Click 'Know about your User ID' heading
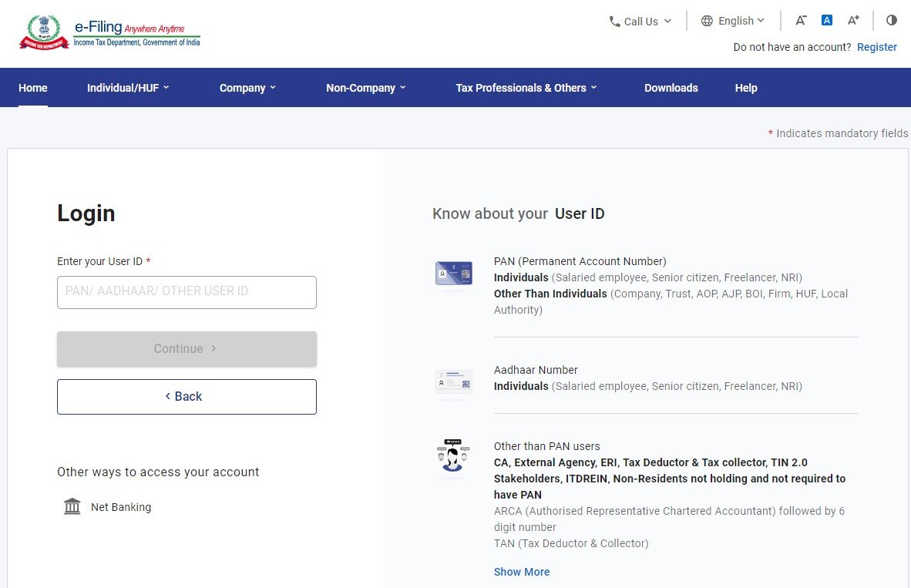911x588 pixels. coord(518,213)
